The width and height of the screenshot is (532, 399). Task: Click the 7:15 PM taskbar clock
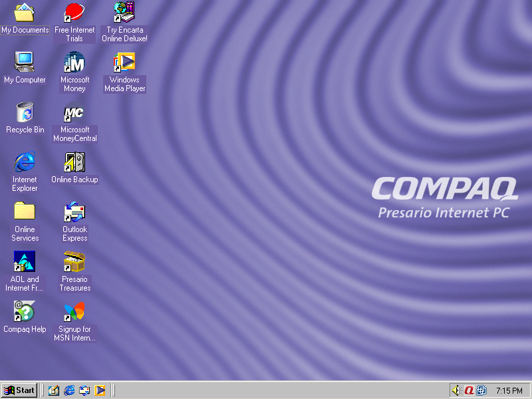click(x=509, y=391)
